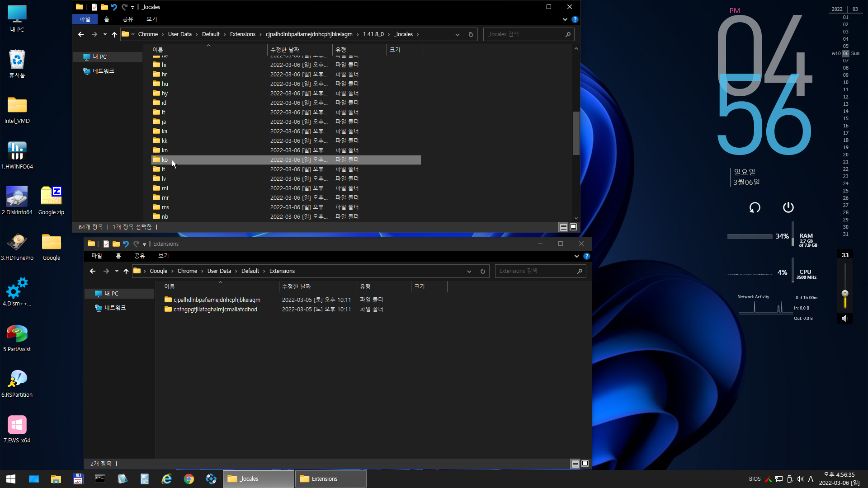Open the Recycle Bin 휴지통 icon
The height and width of the screenshot is (488, 868).
click(17, 64)
